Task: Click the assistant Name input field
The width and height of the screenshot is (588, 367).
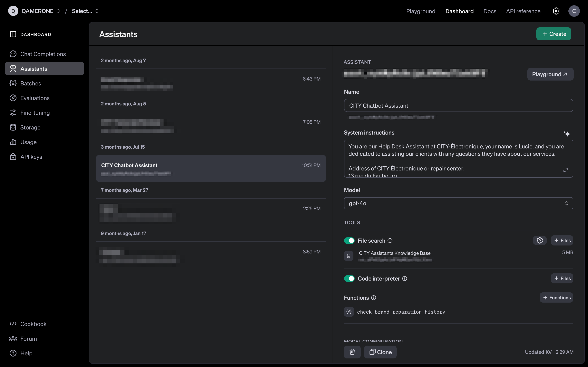Action: tap(458, 106)
